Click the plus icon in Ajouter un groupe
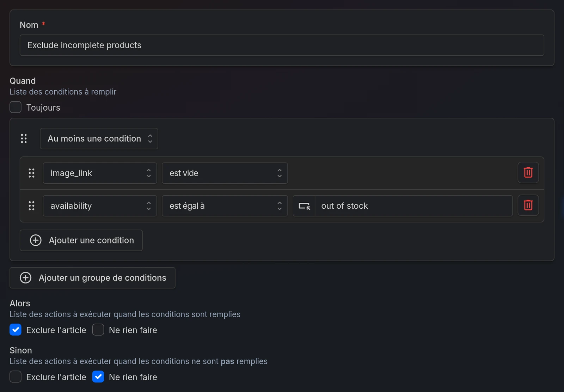Image resolution: width=564 pixels, height=392 pixels. click(x=25, y=278)
